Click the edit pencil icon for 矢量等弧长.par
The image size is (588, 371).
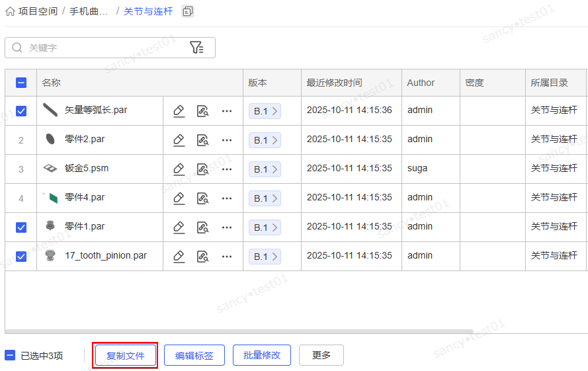click(179, 111)
